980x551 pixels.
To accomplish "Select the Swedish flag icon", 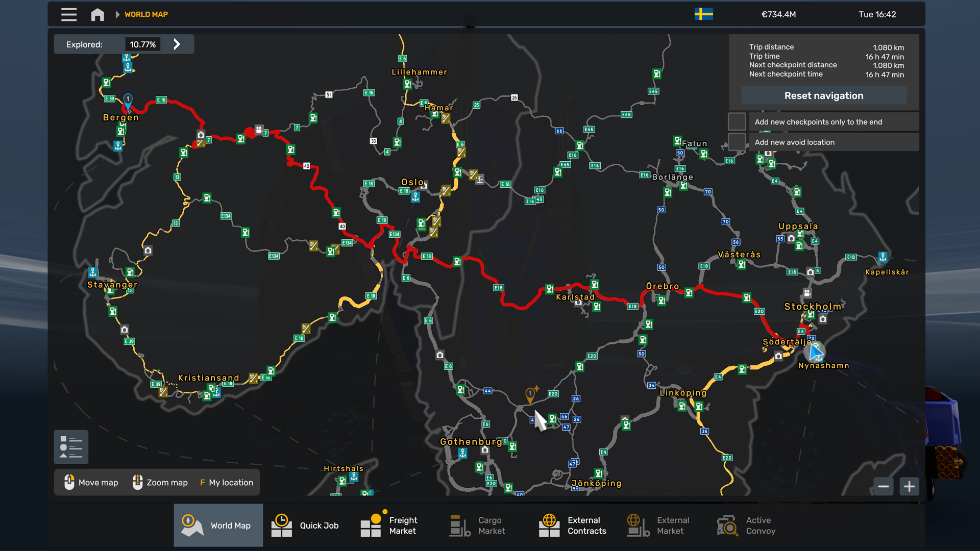I will (x=703, y=14).
